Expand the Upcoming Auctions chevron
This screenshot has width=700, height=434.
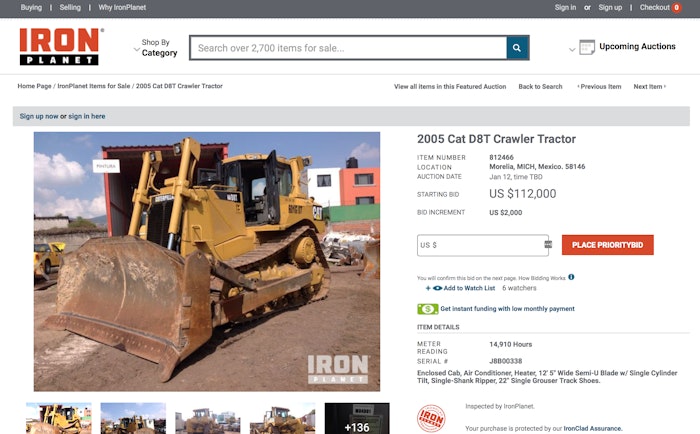point(572,49)
